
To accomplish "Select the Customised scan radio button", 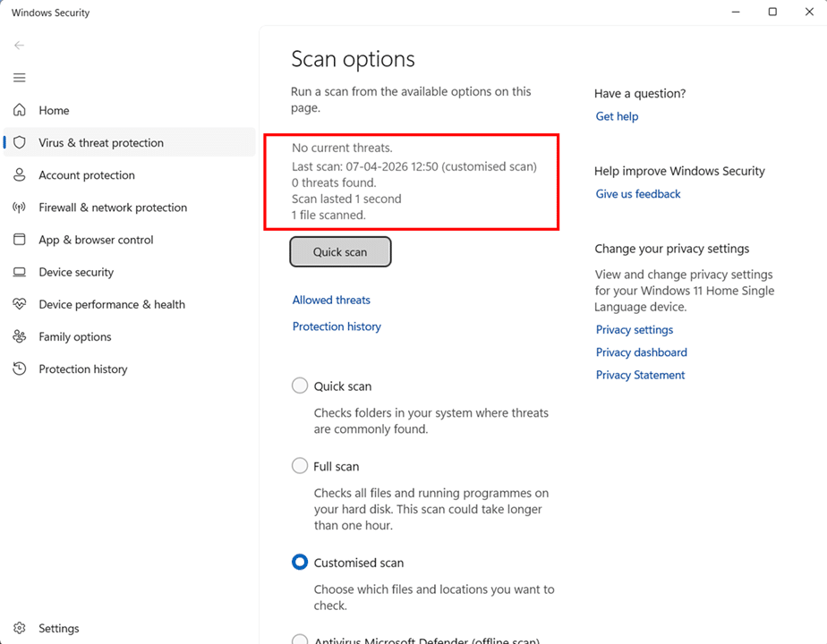I will (300, 563).
